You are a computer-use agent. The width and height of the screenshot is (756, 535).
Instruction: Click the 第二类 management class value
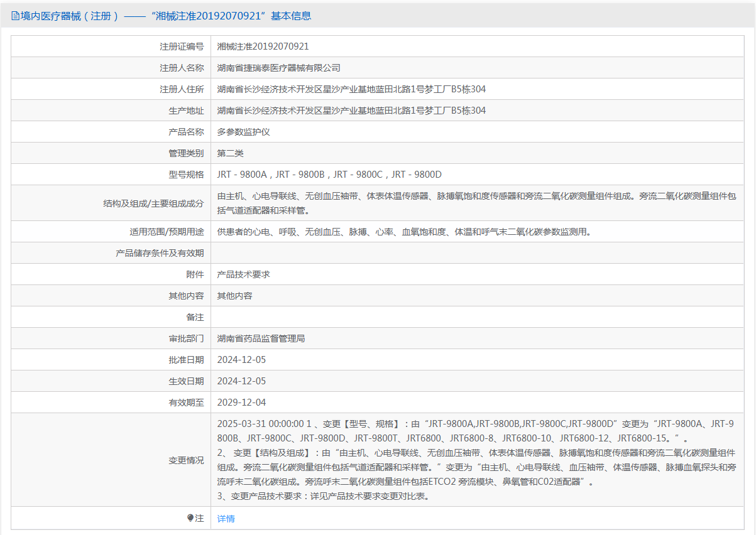(230, 153)
